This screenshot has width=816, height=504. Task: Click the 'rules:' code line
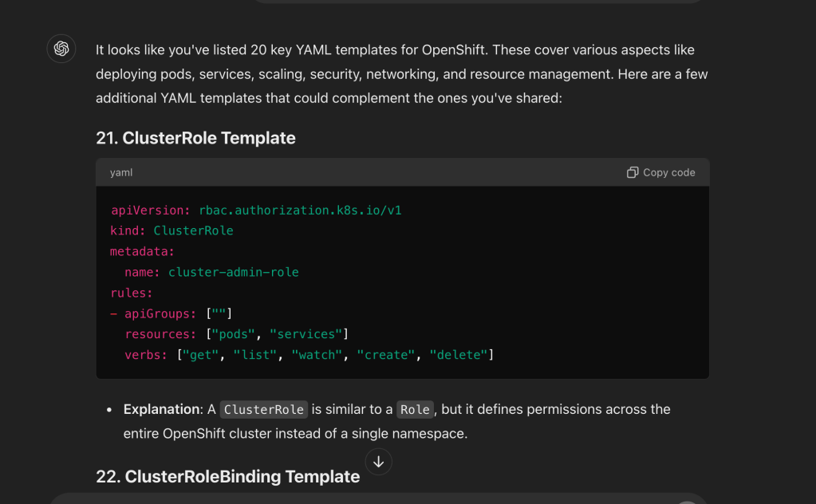[131, 293]
